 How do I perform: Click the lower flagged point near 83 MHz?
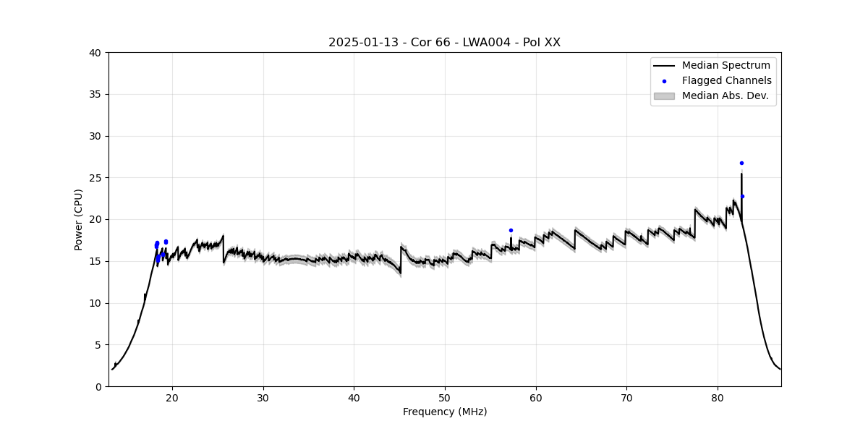[742, 197]
